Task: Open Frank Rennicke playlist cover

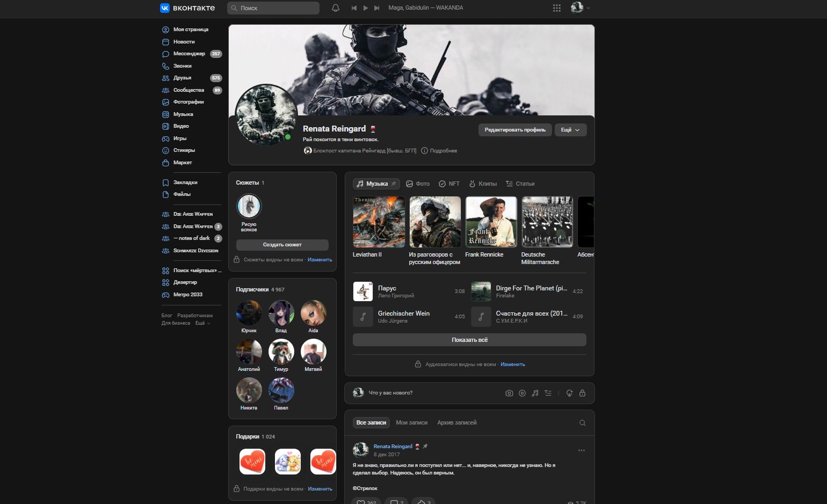Action: tap(491, 222)
